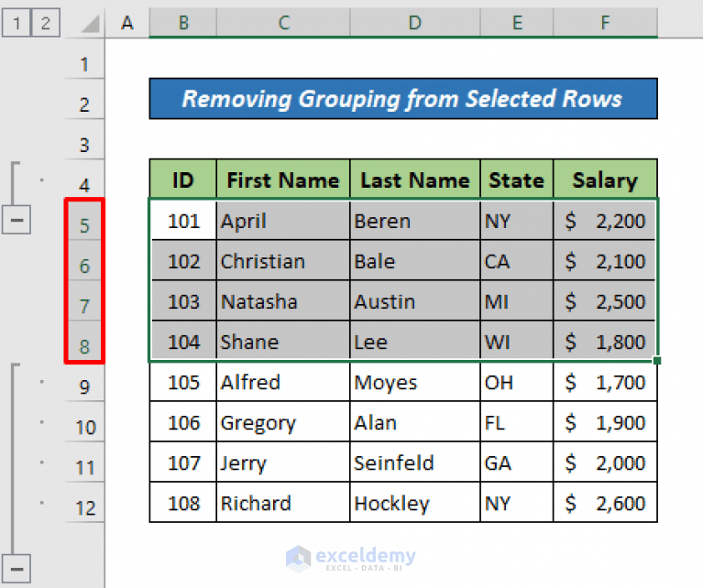703x588 pixels.
Task: Select row 5 header
Action: coord(84,221)
